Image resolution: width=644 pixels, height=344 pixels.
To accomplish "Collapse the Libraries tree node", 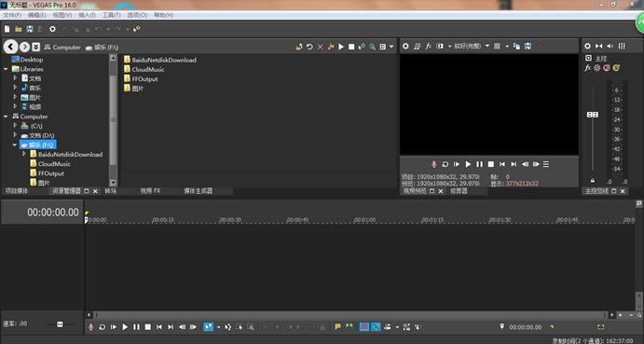I will pyautogui.click(x=6, y=69).
